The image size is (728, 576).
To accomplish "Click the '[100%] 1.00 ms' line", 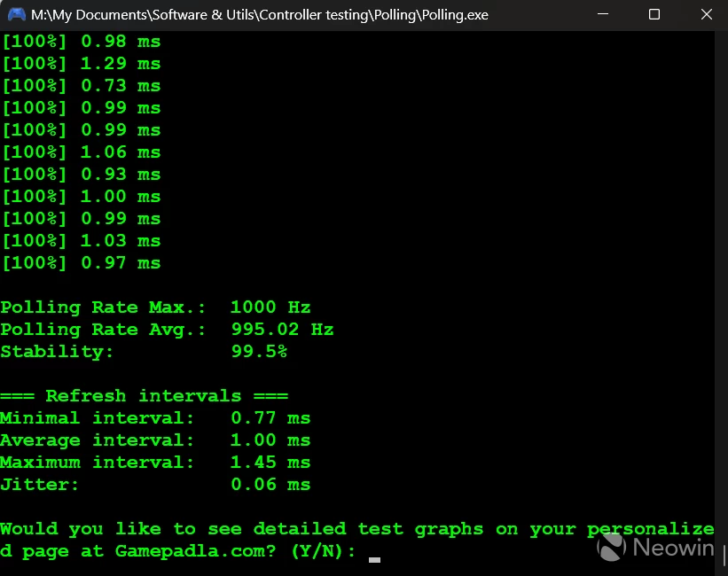I will click(x=82, y=197).
